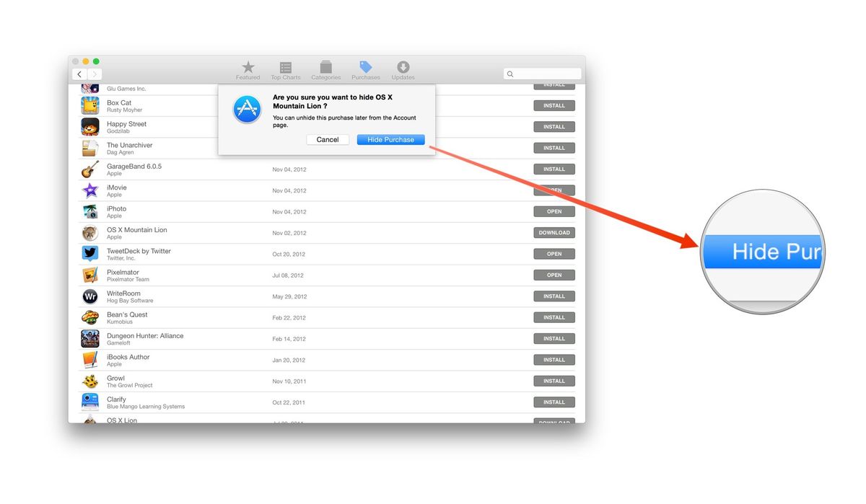
Task: Install iBooks Author
Action: [554, 359]
